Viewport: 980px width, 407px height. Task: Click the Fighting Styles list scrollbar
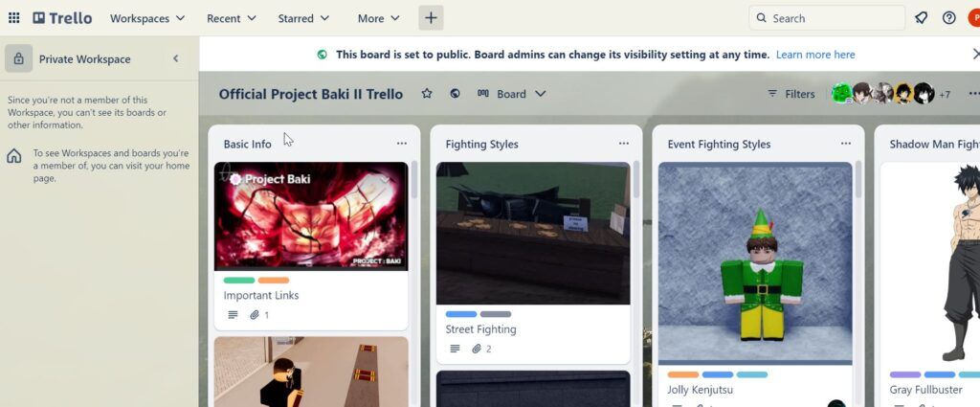636,180
